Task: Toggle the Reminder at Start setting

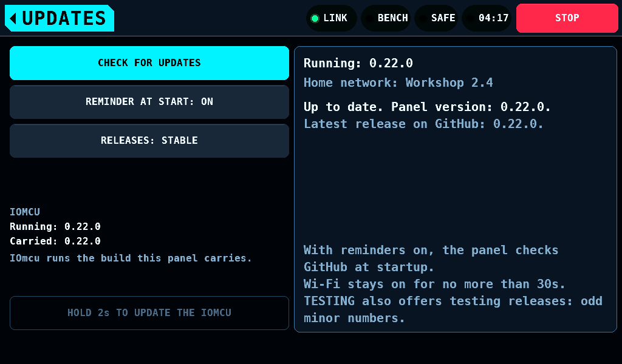Action: point(149,102)
